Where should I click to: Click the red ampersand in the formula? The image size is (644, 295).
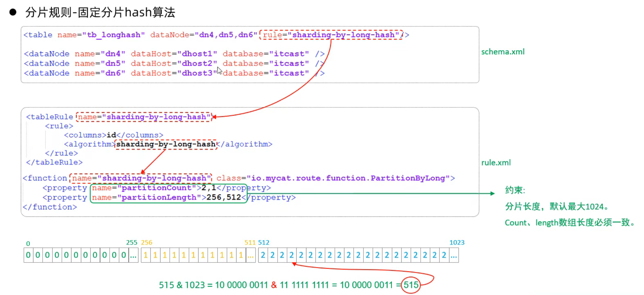(274, 285)
